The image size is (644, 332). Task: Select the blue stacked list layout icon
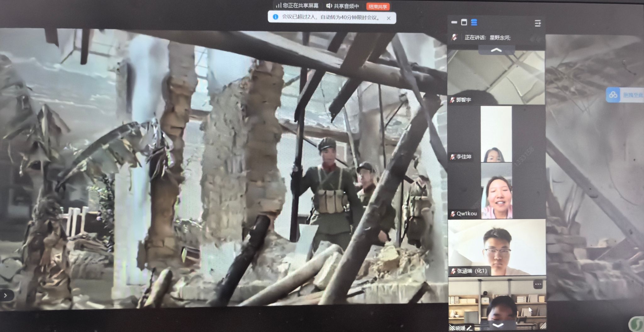tap(474, 22)
